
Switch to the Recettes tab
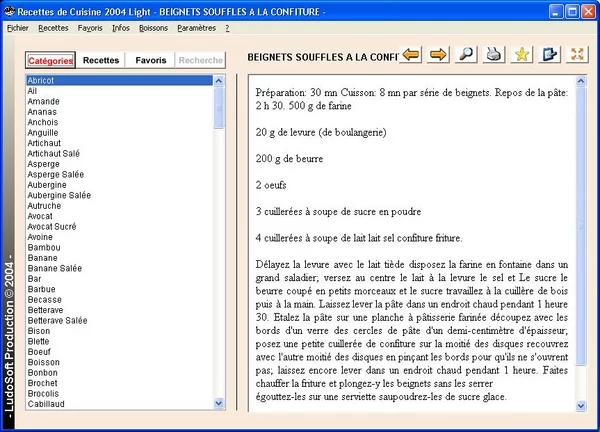pyautogui.click(x=101, y=60)
